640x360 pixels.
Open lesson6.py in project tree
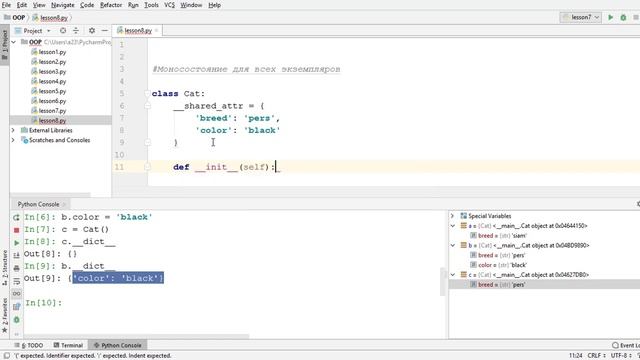coord(52,101)
